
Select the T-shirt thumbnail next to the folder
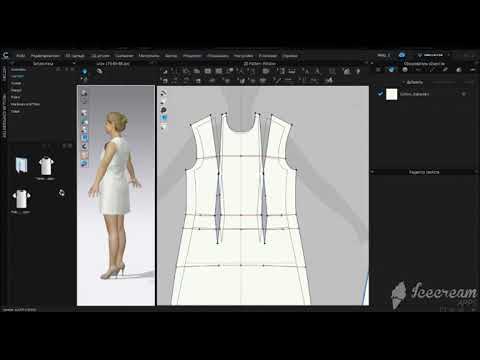pos(46,166)
